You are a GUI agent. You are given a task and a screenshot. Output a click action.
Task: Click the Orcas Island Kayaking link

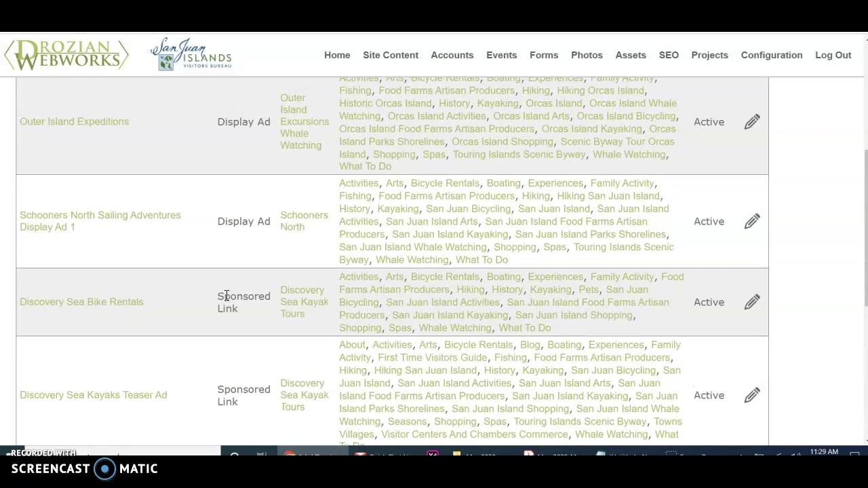pyautogui.click(x=591, y=129)
